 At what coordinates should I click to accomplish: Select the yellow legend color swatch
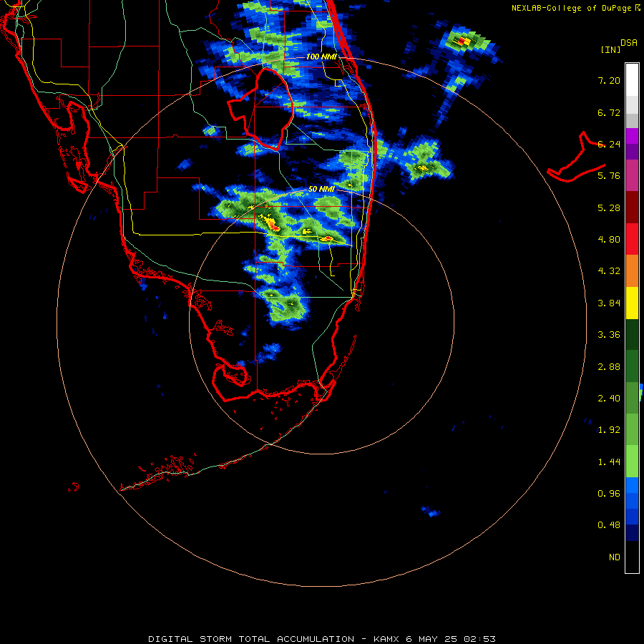coord(632,303)
